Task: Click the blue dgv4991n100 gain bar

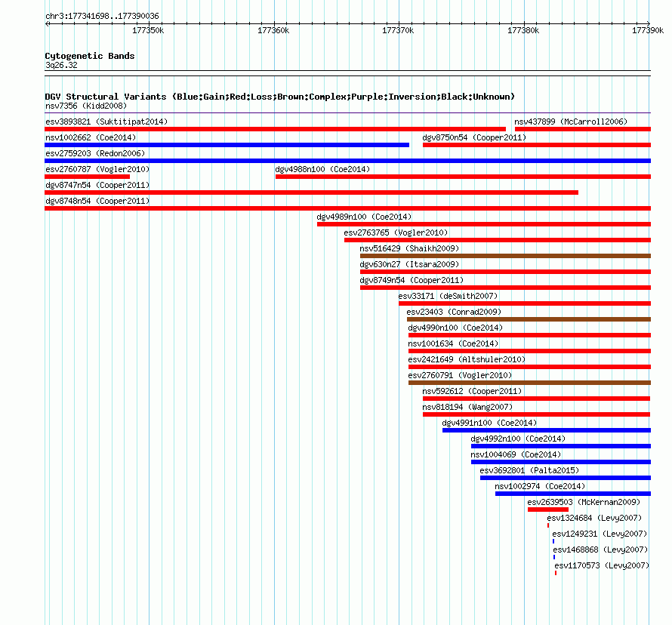Action: [x=547, y=430]
